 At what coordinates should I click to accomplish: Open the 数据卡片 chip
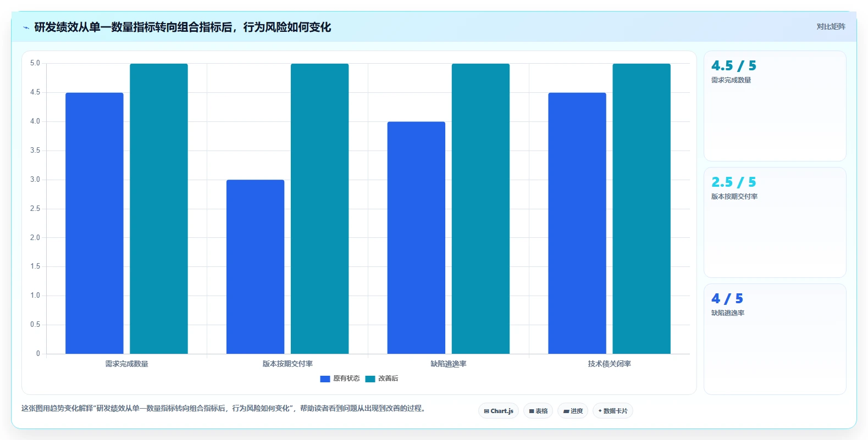[613, 411]
